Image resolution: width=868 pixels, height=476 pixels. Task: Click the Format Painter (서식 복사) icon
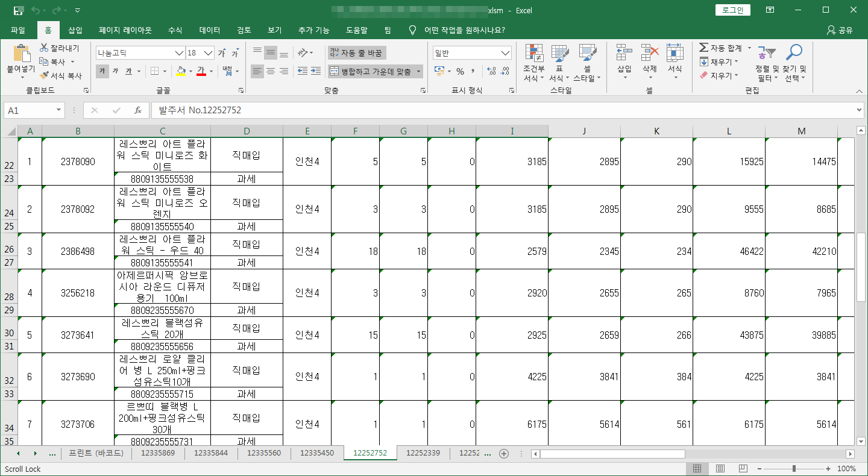coord(45,76)
